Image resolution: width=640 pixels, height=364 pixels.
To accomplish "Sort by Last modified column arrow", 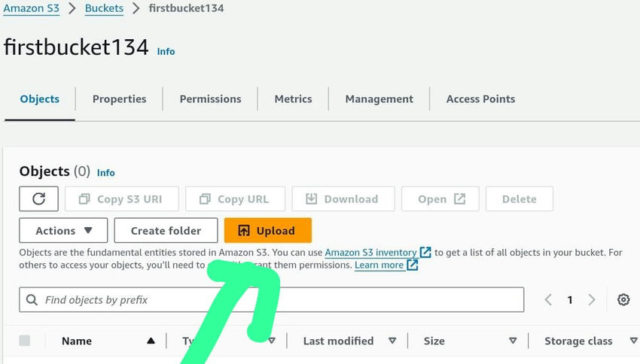I will (392, 341).
